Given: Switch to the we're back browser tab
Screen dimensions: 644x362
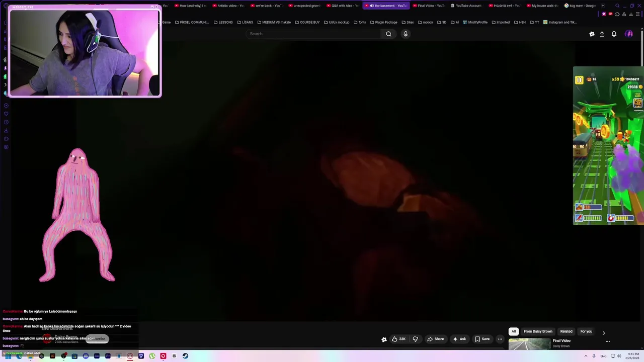Looking at the screenshot, I should coord(266,6).
